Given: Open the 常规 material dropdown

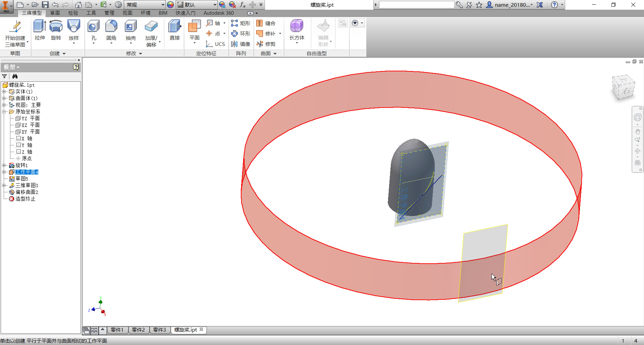Looking at the screenshot, I should pos(145,5).
